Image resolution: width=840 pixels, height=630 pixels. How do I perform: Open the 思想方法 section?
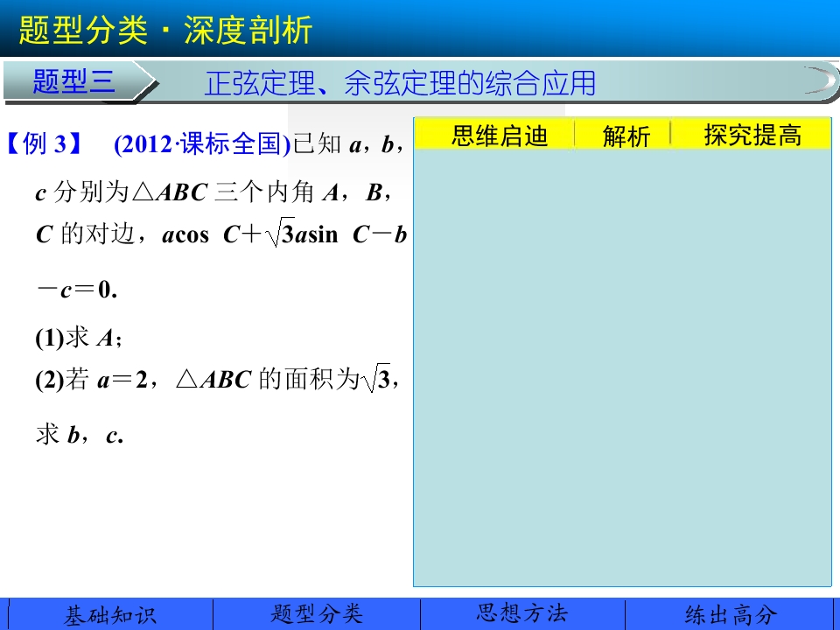522,614
